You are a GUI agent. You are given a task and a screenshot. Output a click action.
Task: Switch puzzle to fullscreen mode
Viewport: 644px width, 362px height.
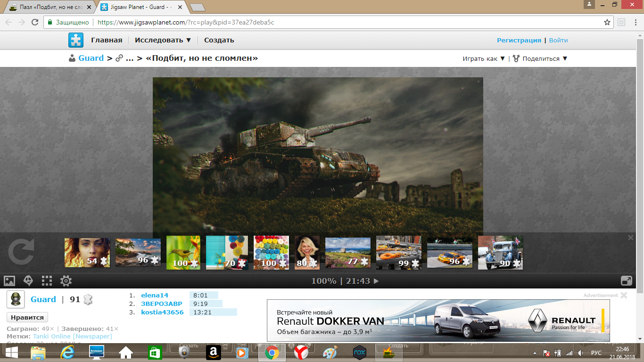coord(627,280)
